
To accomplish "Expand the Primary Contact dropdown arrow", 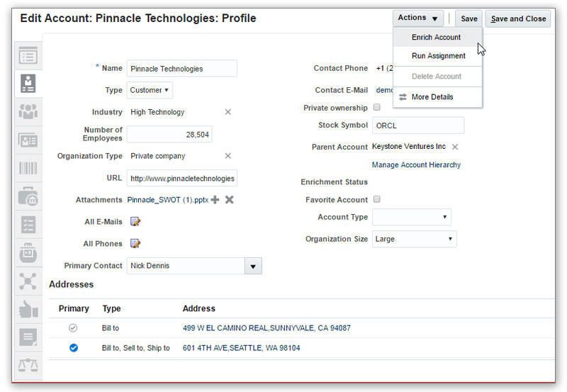I will click(253, 266).
